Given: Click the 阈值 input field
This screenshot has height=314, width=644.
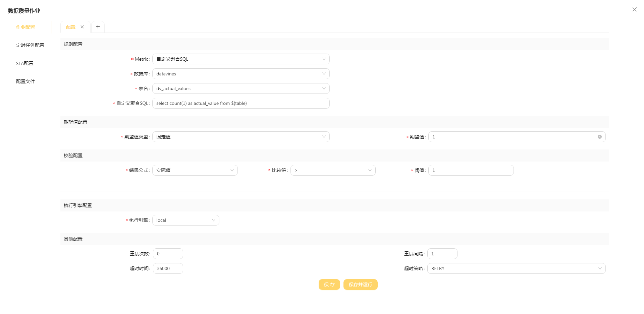Looking at the screenshot, I should coord(471,170).
